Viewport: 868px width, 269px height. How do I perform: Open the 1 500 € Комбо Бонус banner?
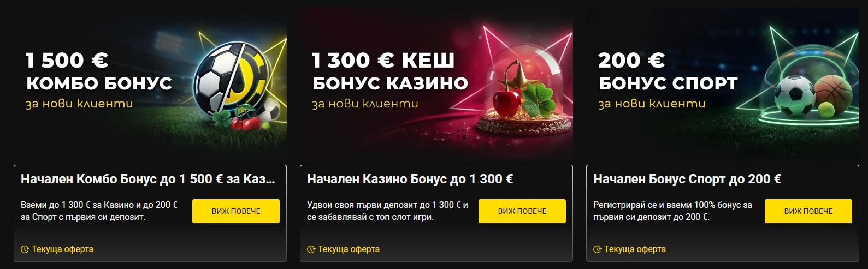[150, 83]
